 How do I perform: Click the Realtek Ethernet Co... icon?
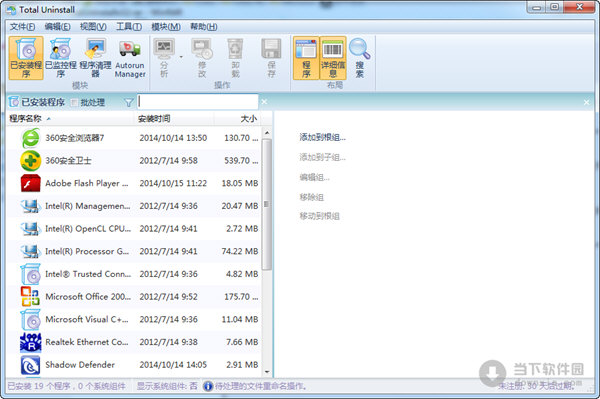(x=31, y=342)
